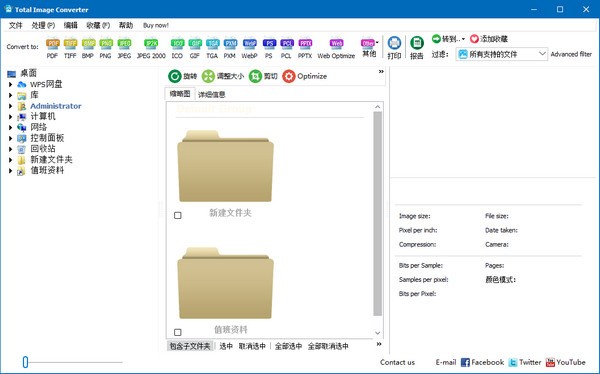Launch the Optimize tool
The height and width of the screenshot is (374, 600).
coord(305,76)
